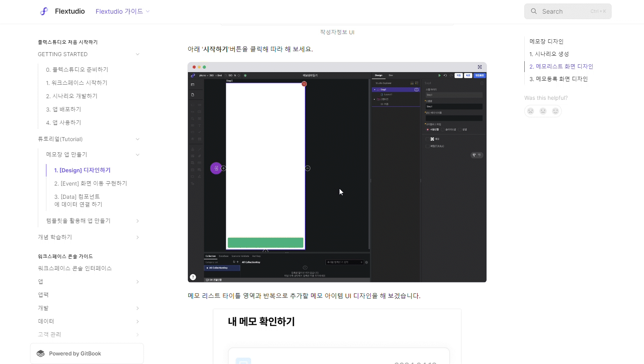Click the blue 편집종료 button in demo
644x364 pixels.
coord(479,75)
